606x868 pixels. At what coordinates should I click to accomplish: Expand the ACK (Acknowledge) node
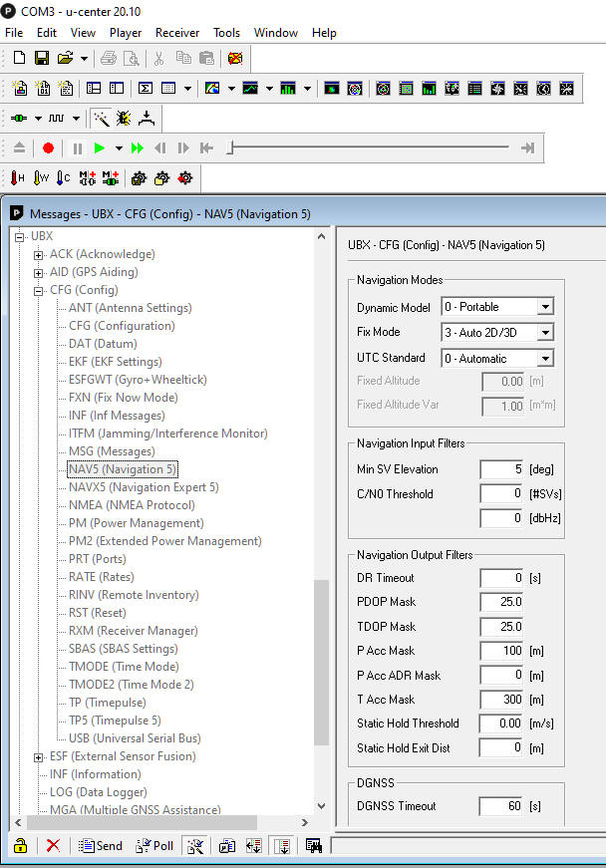[38, 255]
